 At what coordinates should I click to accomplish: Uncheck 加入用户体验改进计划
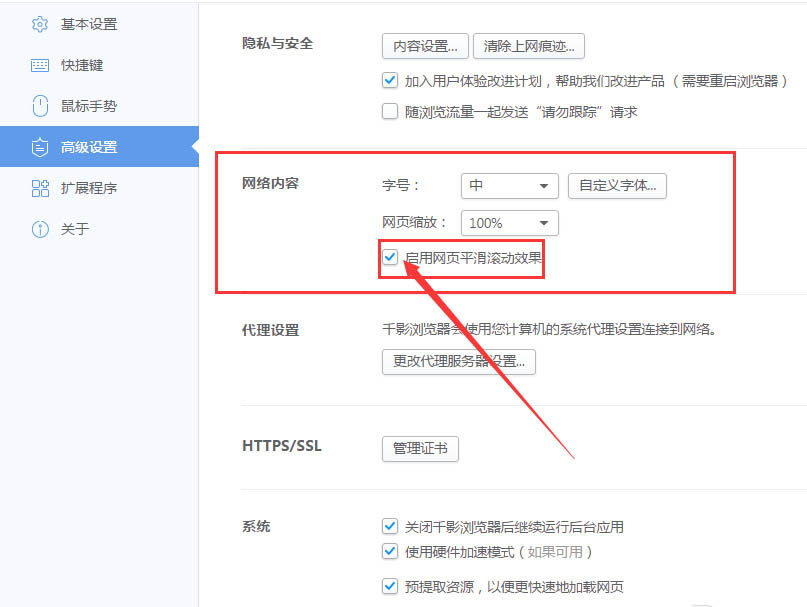pos(389,80)
